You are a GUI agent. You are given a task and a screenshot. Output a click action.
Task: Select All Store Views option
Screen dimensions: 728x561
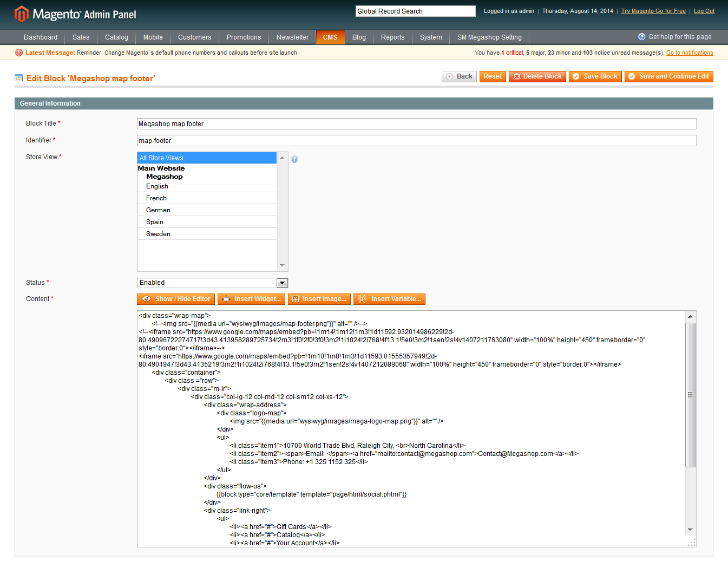tap(207, 158)
